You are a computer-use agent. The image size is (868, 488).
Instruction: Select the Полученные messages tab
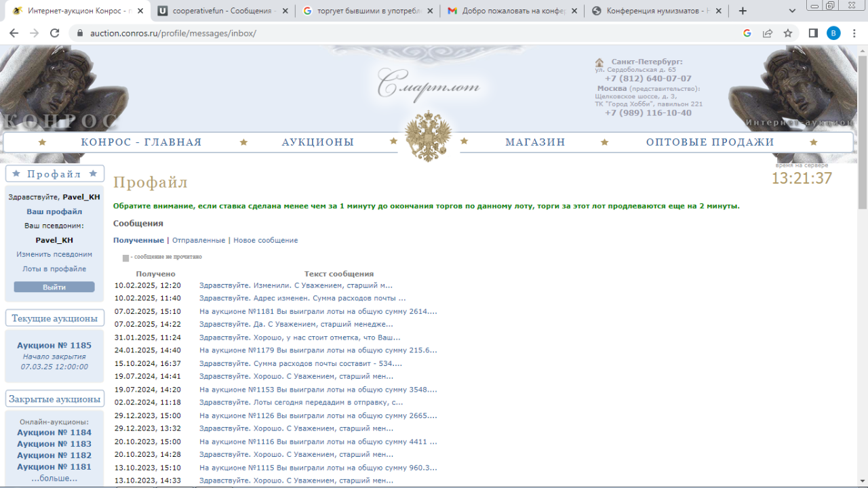(138, 240)
